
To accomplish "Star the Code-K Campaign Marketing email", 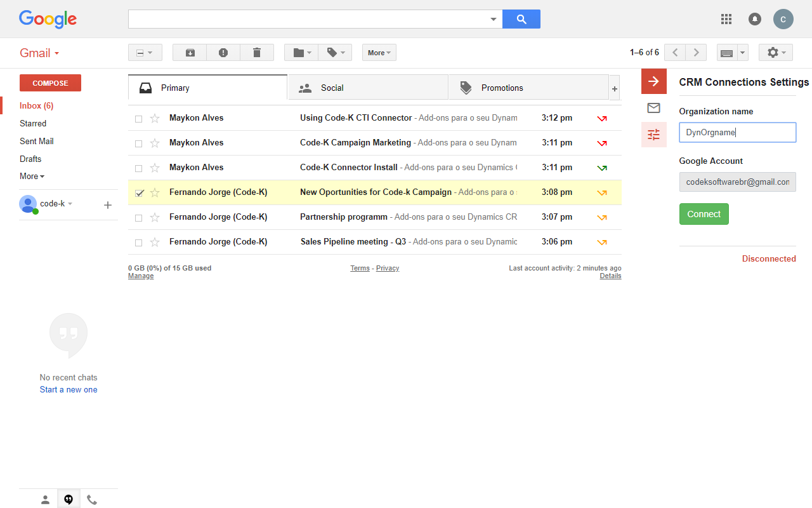I will (x=155, y=143).
